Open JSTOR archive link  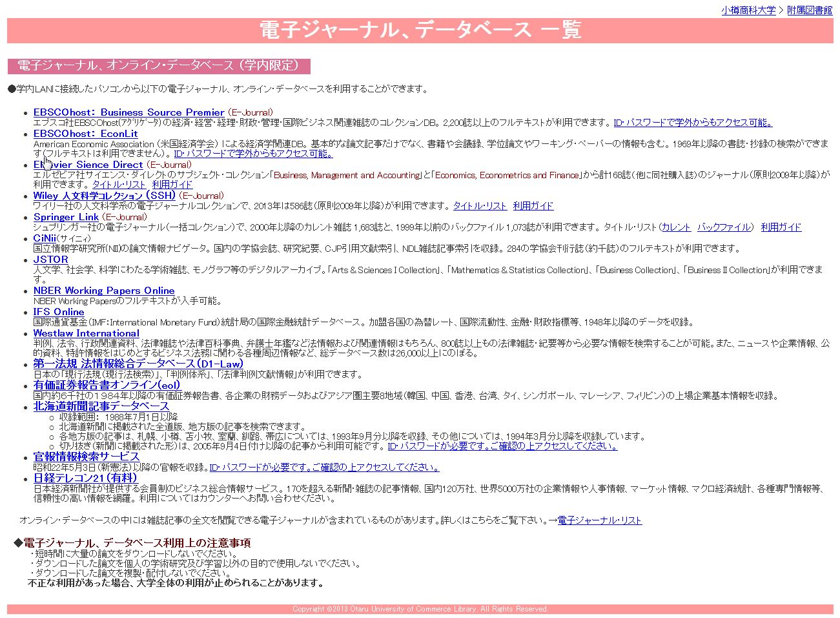point(51,259)
